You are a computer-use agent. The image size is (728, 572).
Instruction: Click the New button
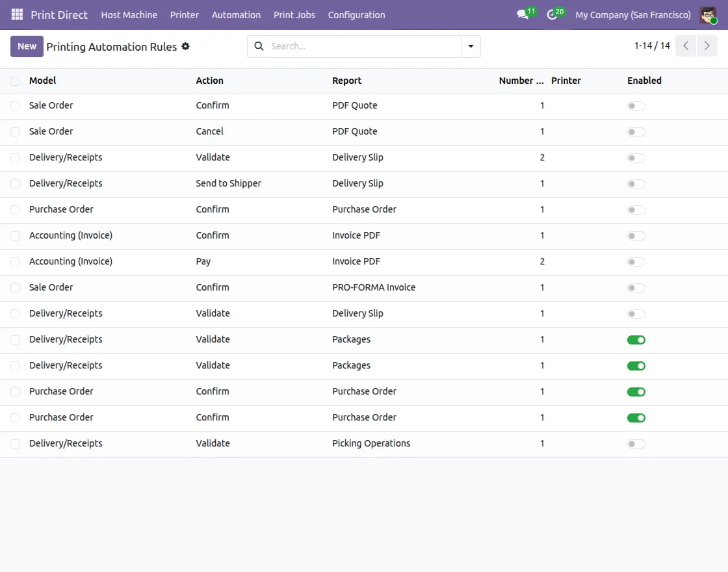click(27, 46)
